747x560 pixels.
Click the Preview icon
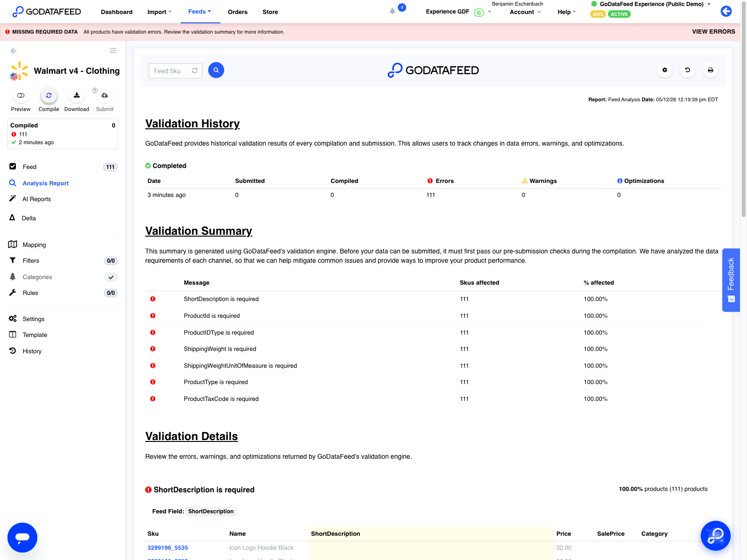[x=21, y=95]
